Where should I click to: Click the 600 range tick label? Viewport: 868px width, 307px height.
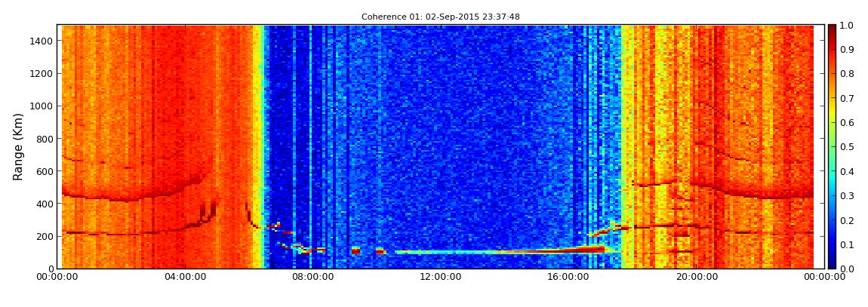(45, 171)
